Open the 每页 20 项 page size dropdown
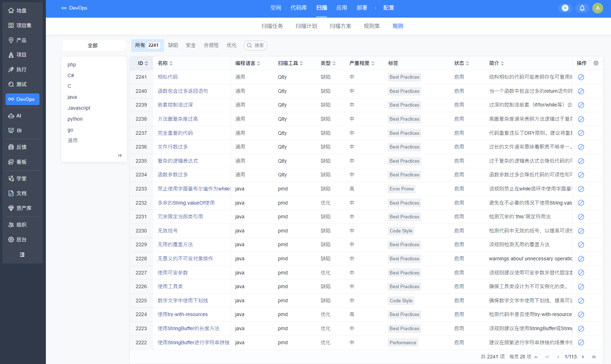 (523, 357)
